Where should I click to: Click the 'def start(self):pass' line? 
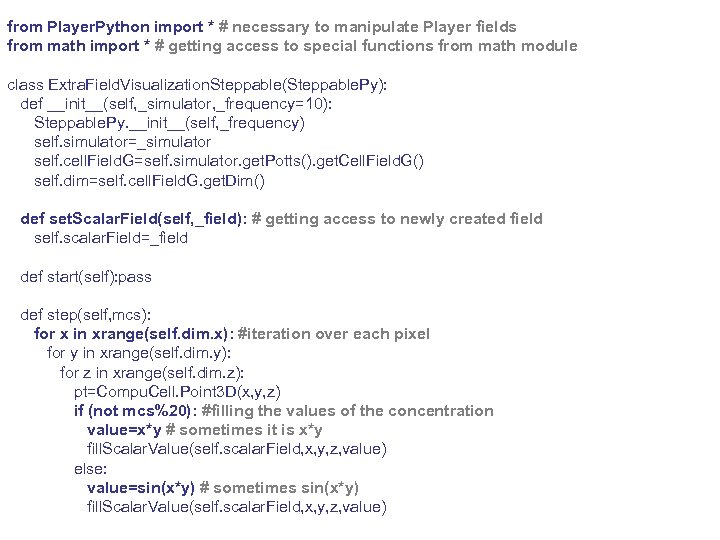86,277
